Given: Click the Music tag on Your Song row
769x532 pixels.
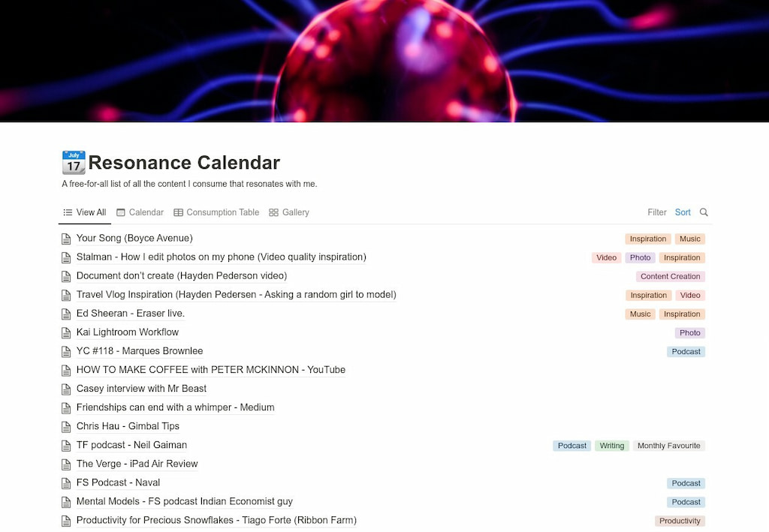Looking at the screenshot, I should (x=689, y=239).
